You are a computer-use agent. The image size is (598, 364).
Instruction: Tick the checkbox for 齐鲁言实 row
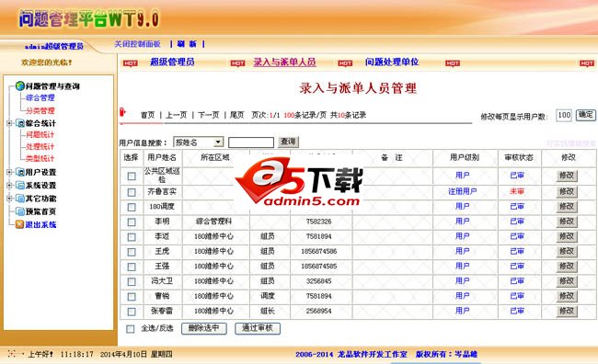[132, 192]
